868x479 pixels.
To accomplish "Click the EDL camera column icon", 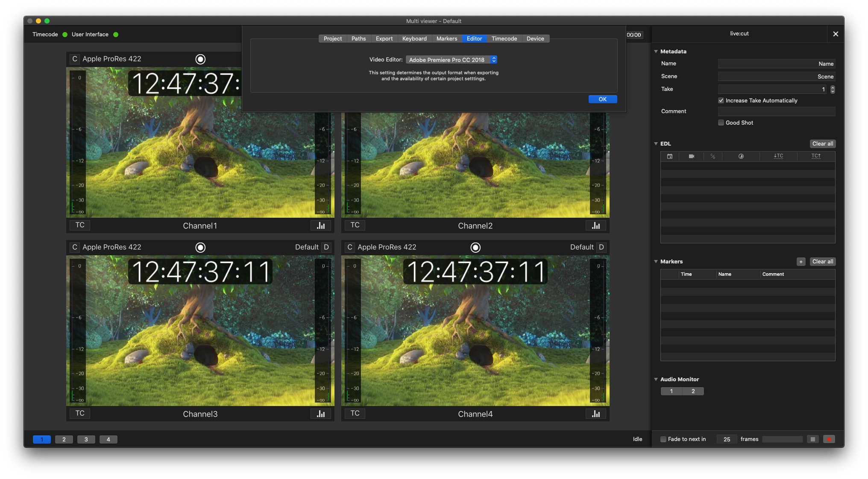I will coord(692,156).
